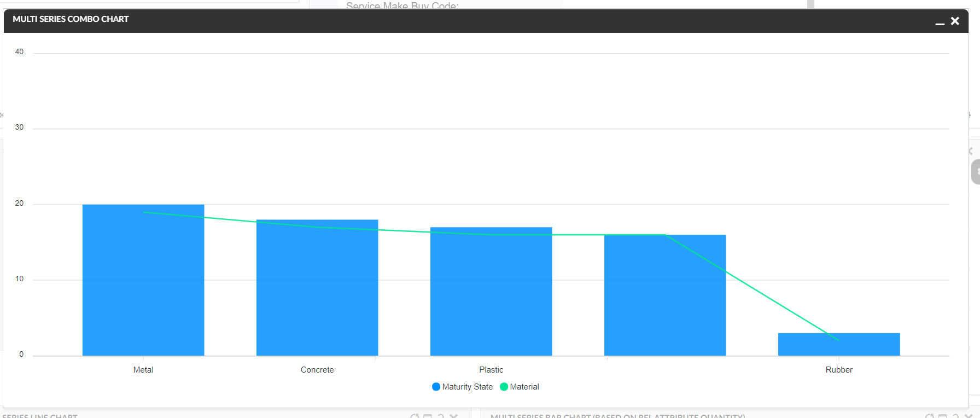Image resolution: width=980 pixels, height=418 pixels.
Task: Click the Metal x-axis label
Action: tap(143, 370)
